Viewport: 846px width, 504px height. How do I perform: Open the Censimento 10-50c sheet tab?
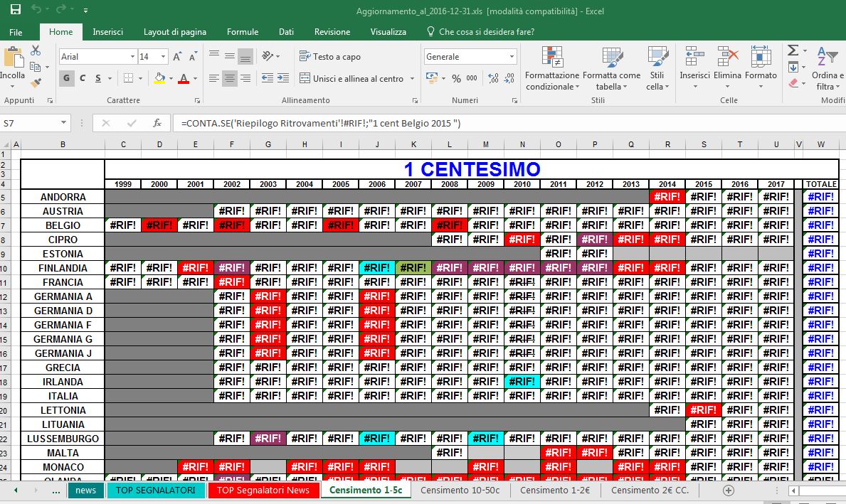click(x=460, y=490)
